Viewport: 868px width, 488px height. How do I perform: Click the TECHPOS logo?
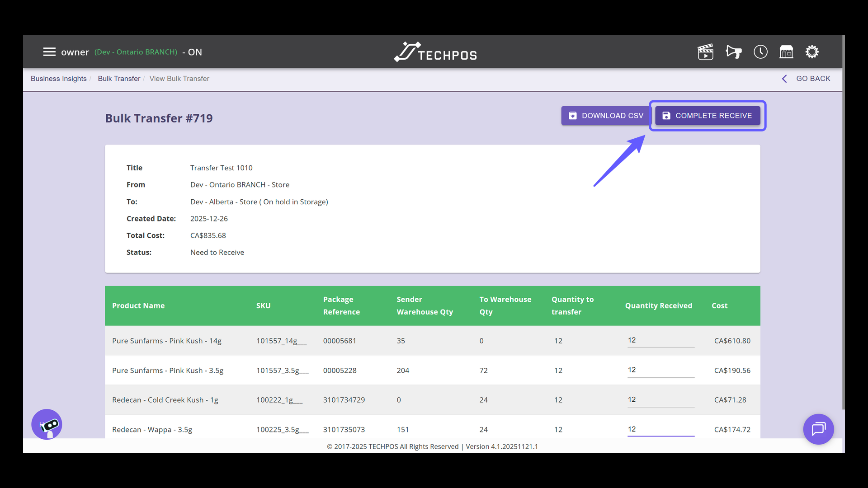[435, 52]
